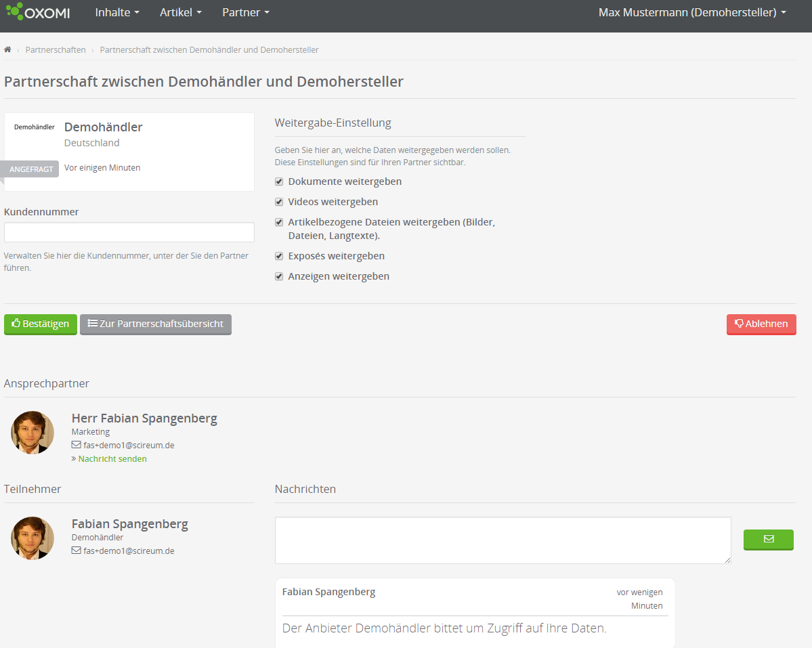
Task: Click the OXOMI logo icon
Action: point(15,12)
